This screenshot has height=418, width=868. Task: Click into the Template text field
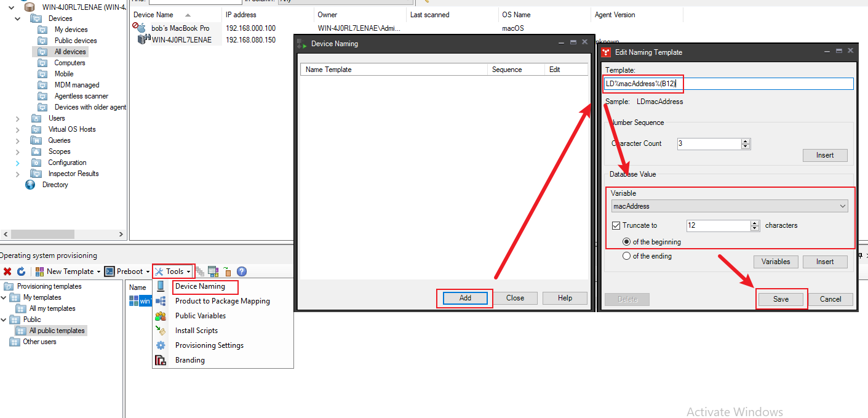[763, 84]
